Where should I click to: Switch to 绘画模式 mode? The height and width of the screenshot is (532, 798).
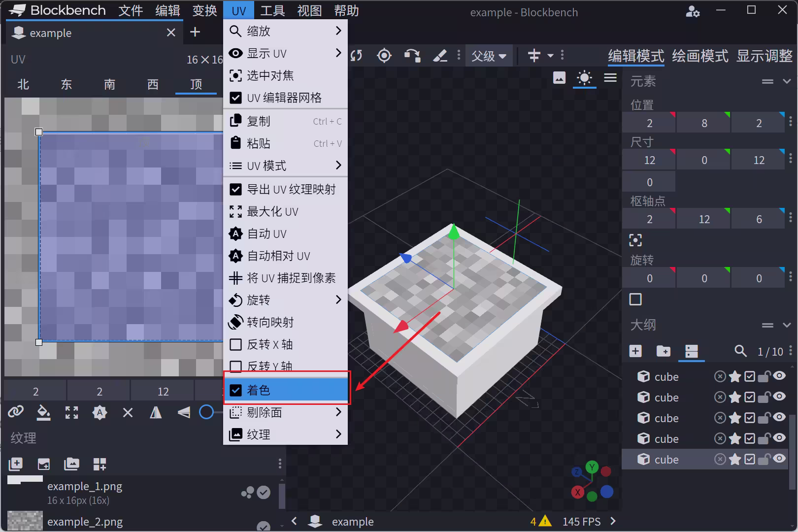coord(699,56)
